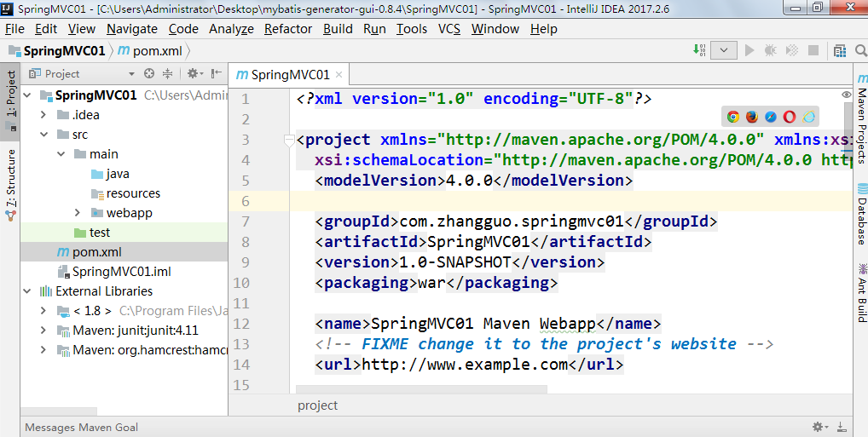Collapse the main folder
This screenshot has height=437, width=868.
click(61, 154)
